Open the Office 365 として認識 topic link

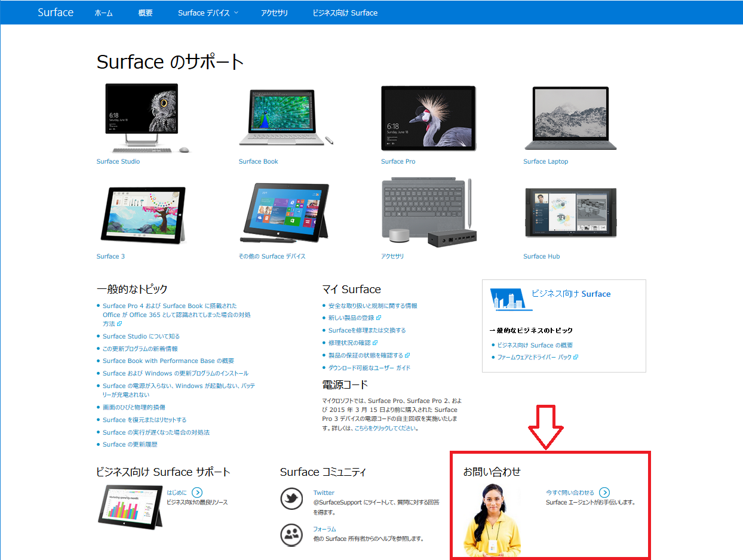(x=177, y=315)
